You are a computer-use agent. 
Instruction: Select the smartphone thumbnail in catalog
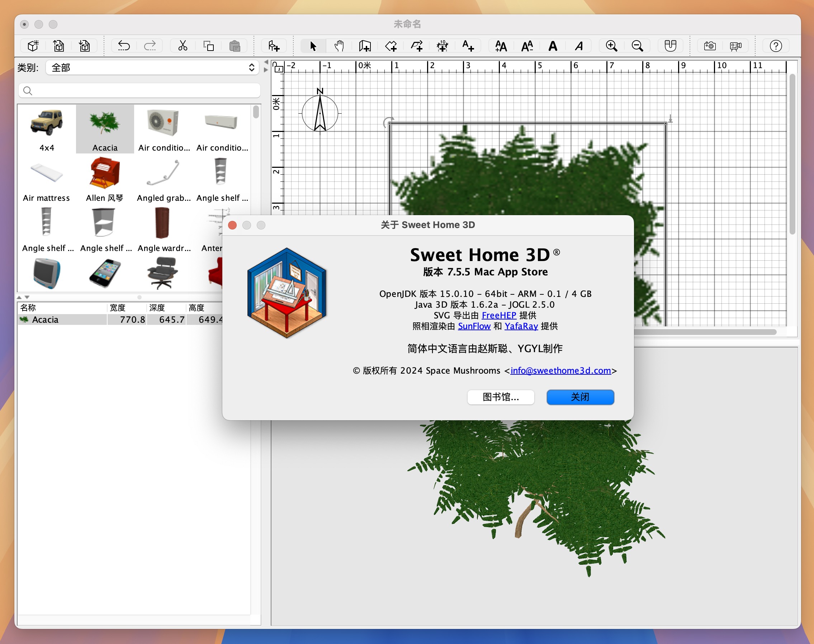(105, 273)
